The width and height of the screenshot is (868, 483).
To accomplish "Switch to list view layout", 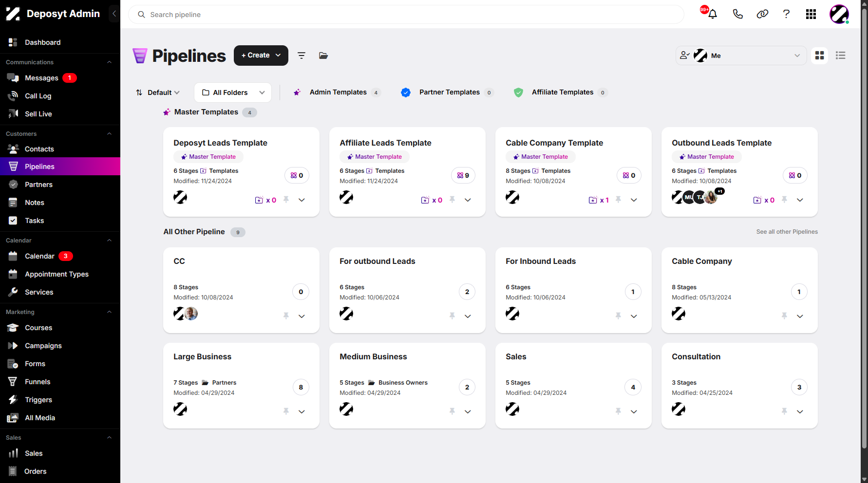I will [x=840, y=56].
